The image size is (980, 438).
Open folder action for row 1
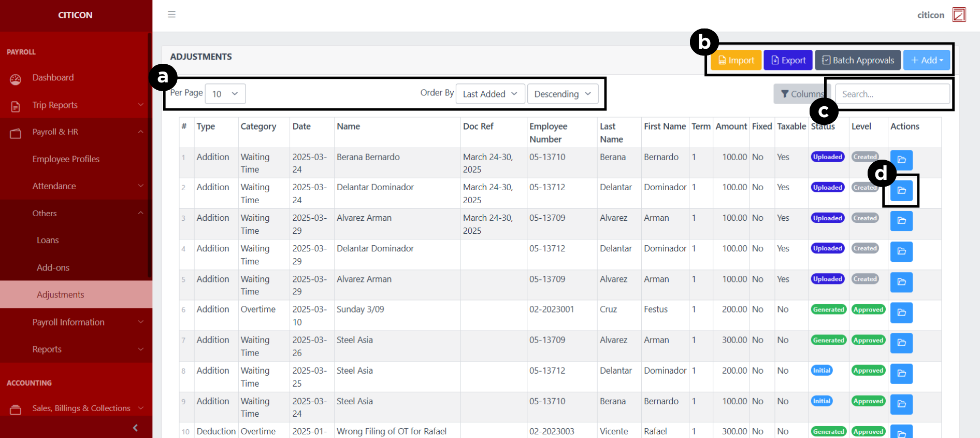click(x=901, y=160)
